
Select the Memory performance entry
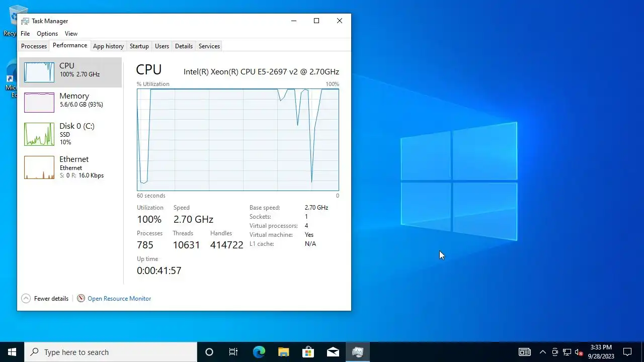point(70,103)
